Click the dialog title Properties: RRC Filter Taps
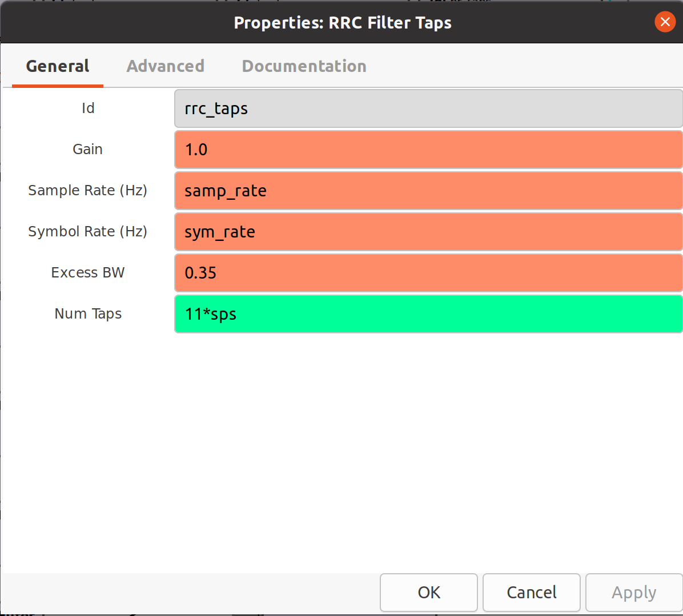The height and width of the screenshot is (616, 683). click(x=343, y=23)
